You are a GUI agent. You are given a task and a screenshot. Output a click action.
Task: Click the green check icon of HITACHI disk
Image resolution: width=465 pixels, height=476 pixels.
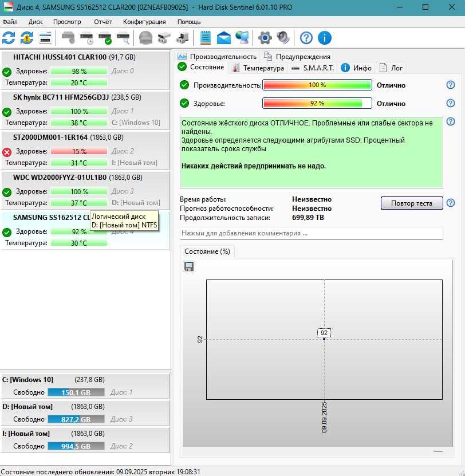coord(7,72)
